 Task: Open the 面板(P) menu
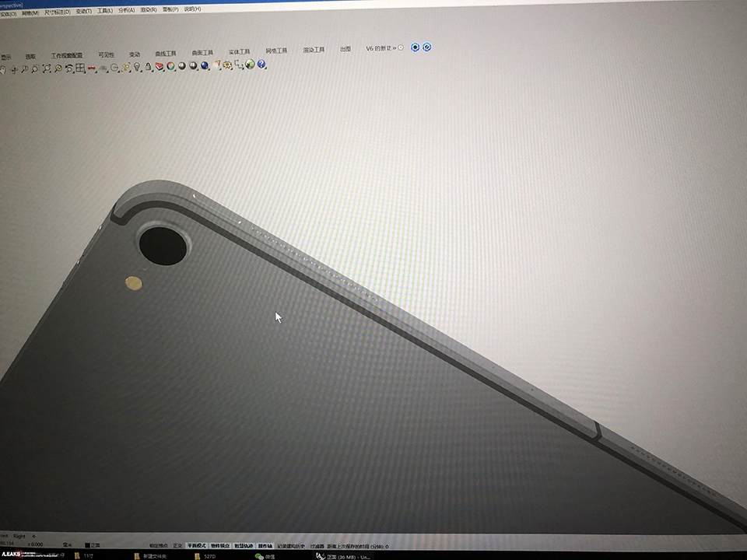click(x=170, y=9)
